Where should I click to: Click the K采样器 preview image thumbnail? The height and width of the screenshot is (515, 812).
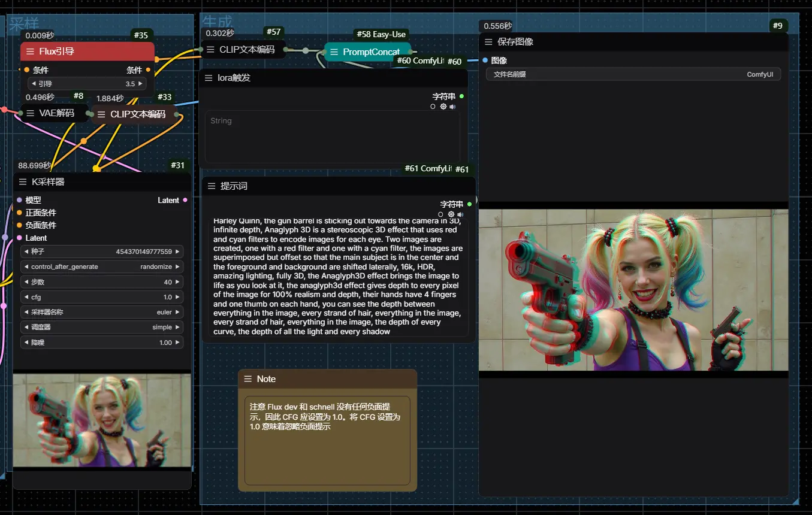102,420
